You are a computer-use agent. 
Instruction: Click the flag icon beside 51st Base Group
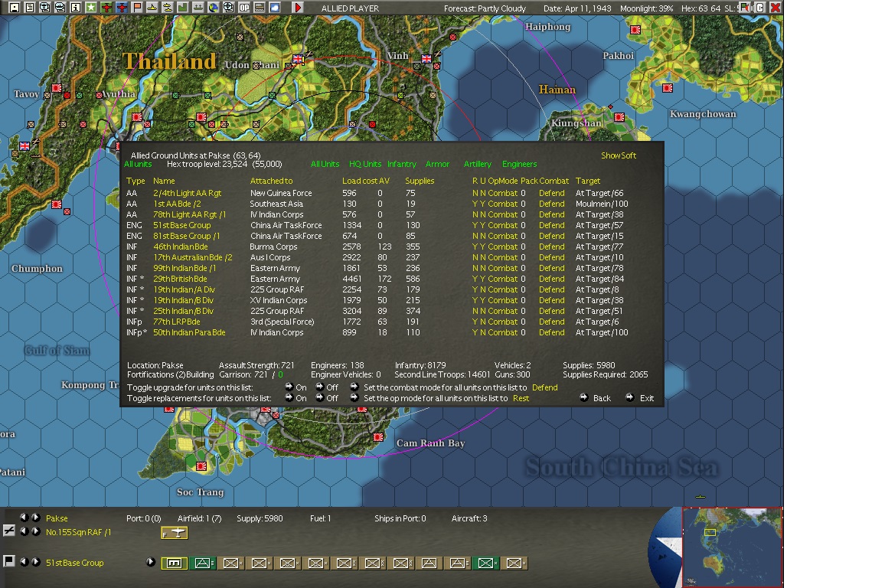9,561
